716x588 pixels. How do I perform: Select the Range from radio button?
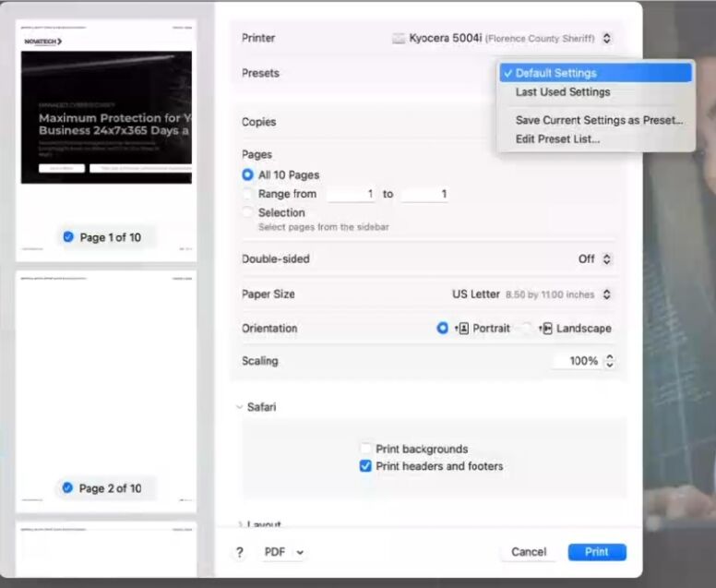coord(247,194)
